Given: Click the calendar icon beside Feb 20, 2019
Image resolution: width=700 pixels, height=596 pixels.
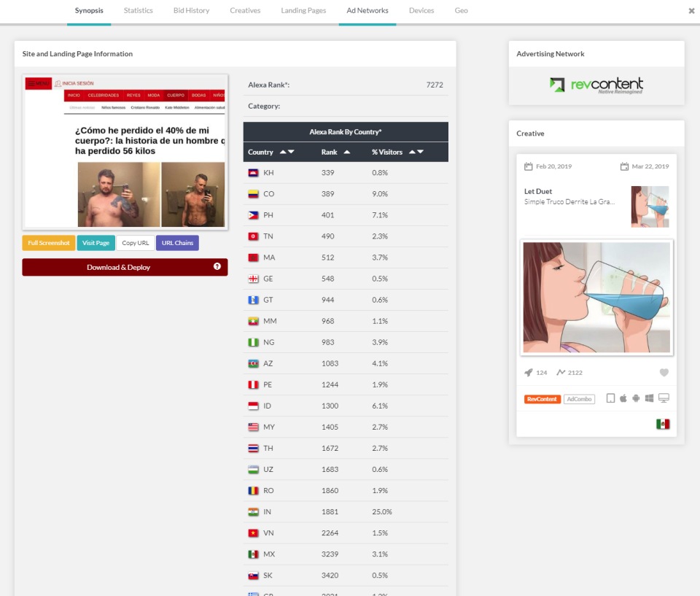Looking at the screenshot, I should [528, 166].
